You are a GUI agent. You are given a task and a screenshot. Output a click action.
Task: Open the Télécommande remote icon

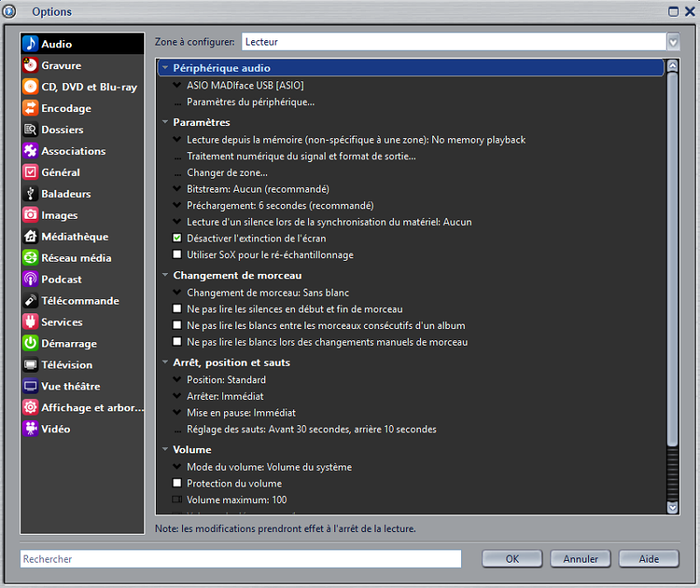click(31, 300)
